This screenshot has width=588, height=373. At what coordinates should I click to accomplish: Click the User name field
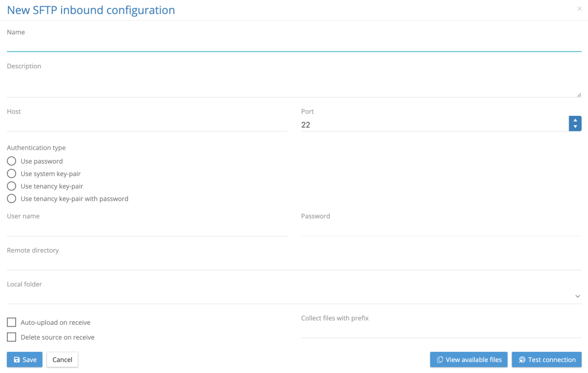click(147, 229)
